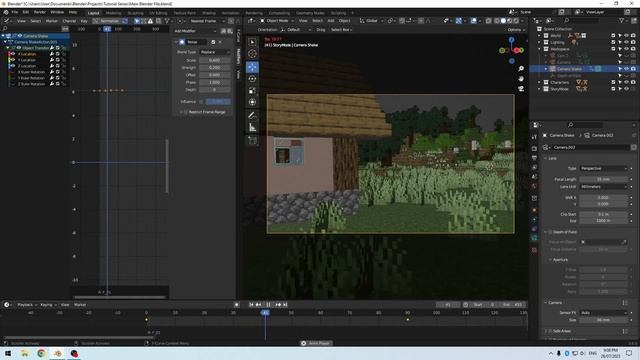Toggle viewport gizmo display icon
The image size is (640, 360).
click(x=459, y=20)
